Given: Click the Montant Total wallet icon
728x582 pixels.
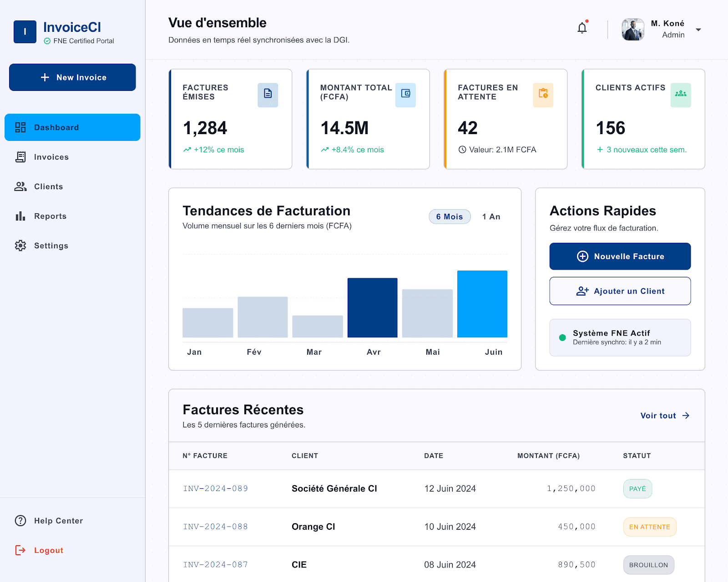Looking at the screenshot, I should tap(405, 95).
